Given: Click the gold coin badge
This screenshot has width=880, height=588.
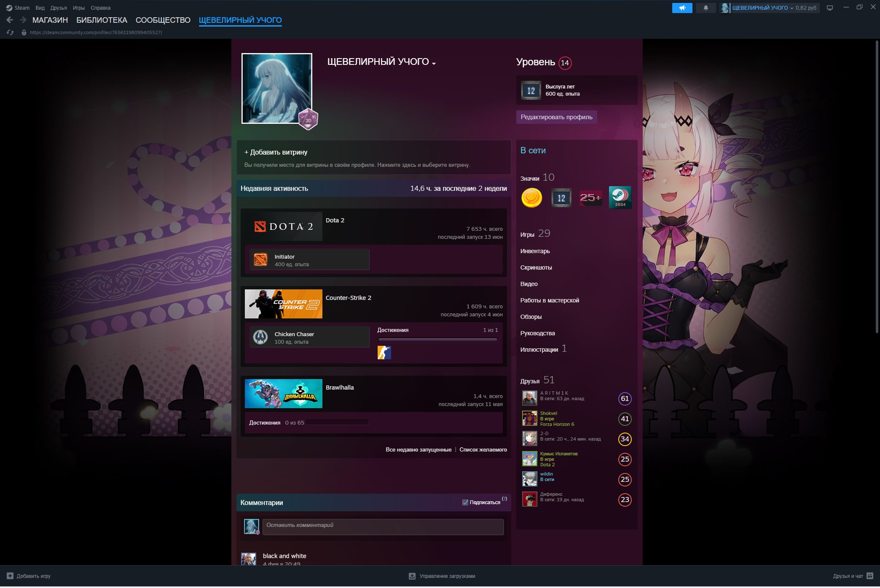Looking at the screenshot, I should 531,198.
